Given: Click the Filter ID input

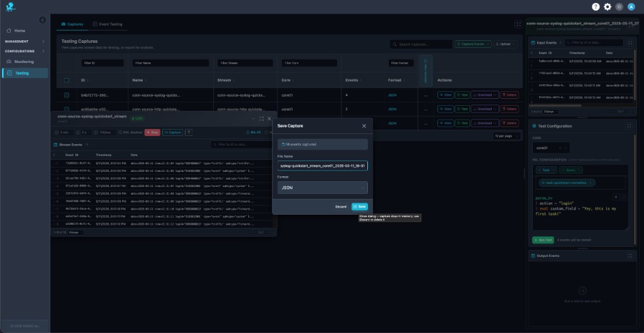Looking at the screenshot, I should [x=103, y=64].
